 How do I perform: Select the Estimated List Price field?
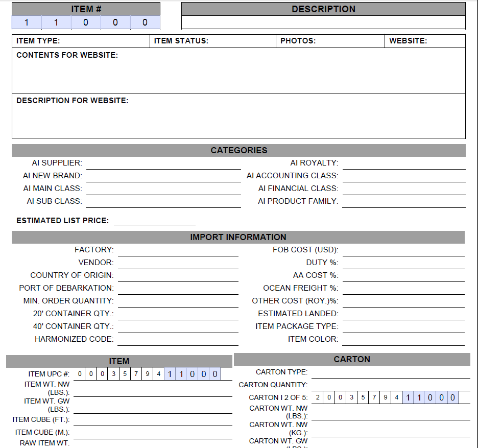pyautogui.click(x=155, y=220)
